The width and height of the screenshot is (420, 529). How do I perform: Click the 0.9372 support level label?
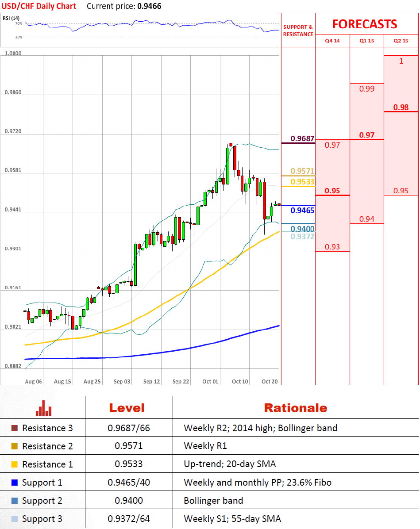tap(303, 237)
